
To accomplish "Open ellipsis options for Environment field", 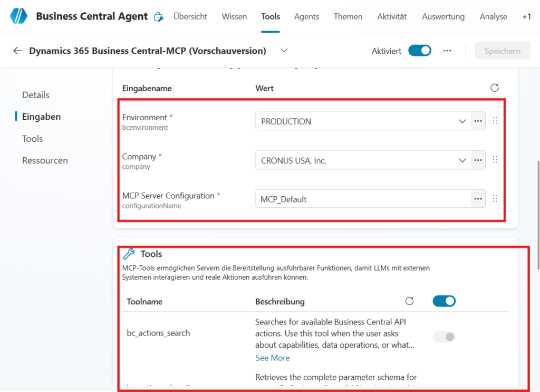I will click(x=478, y=121).
